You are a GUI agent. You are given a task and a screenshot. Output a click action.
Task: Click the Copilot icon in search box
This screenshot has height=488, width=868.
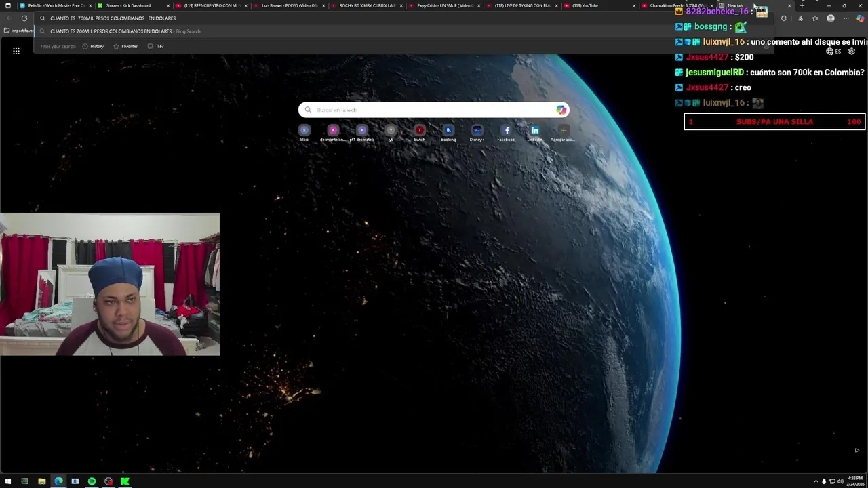click(561, 110)
